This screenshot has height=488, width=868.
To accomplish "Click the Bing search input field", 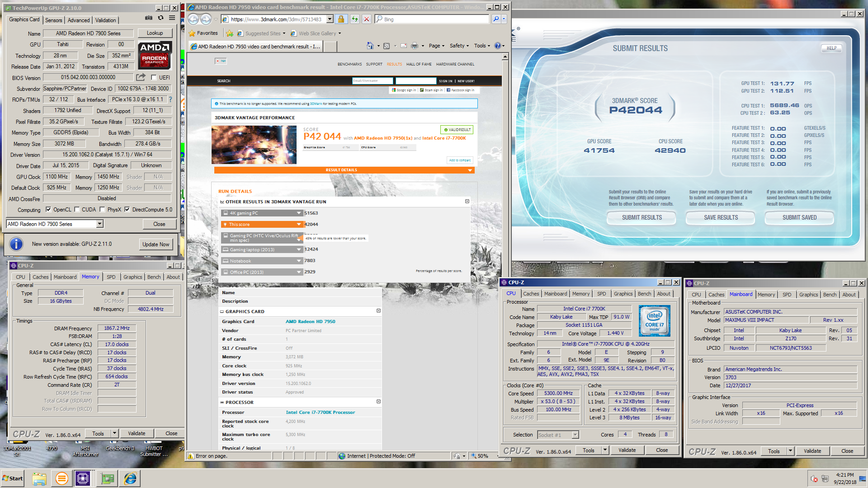I will point(435,19).
